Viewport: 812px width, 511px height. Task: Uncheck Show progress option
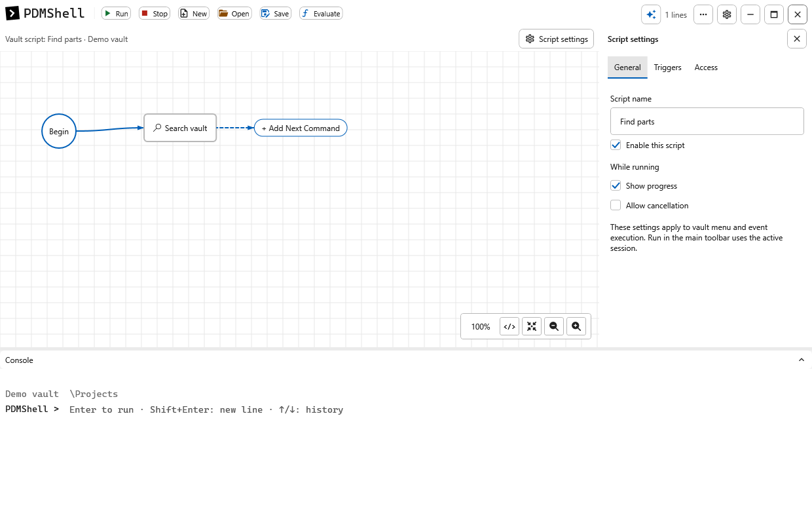coord(616,185)
